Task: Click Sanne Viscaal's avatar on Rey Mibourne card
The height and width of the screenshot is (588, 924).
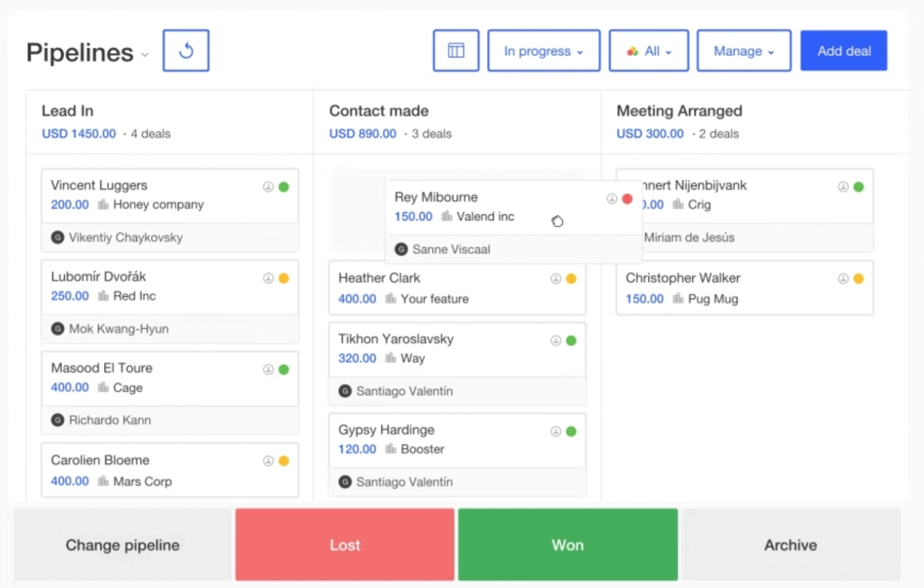Action: pyautogui.click(x=401, y=249)
